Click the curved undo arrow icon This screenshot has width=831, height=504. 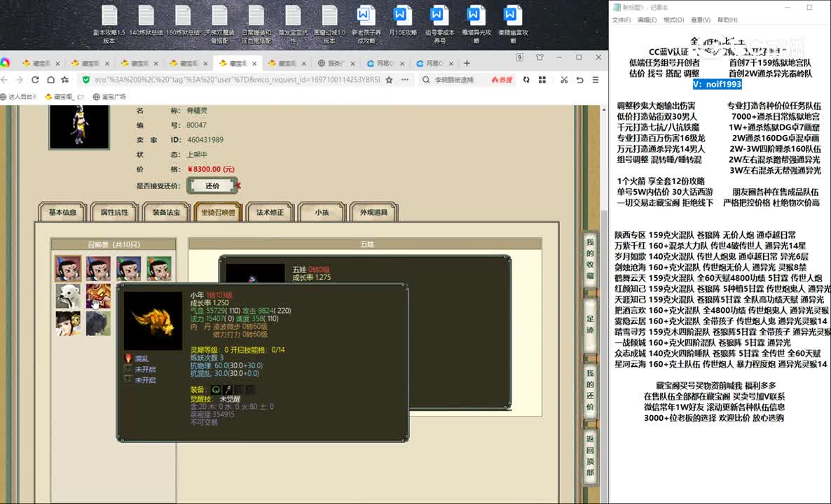tap(579, 80)
